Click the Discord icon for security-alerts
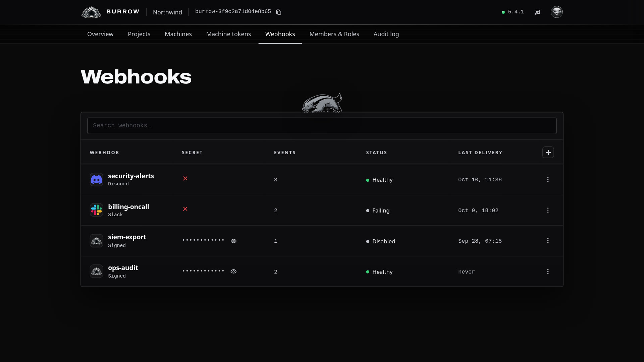644x362 pixels. pyautogui.click(x=96, y=180)
